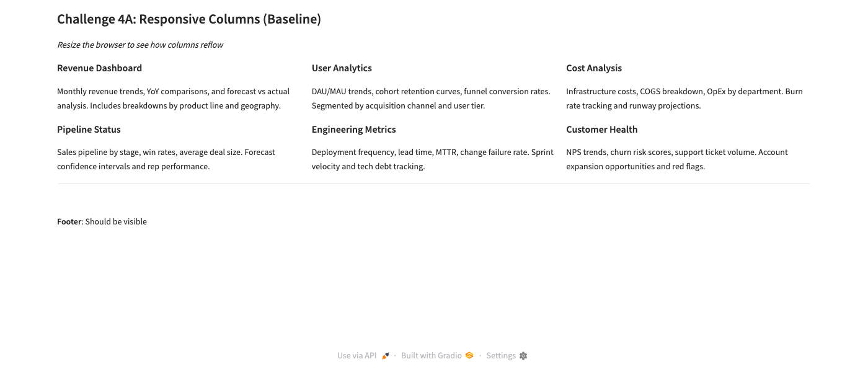Click the NPS trends description paragraph
This screenshot has height=372, width=868.
point(676,159)
